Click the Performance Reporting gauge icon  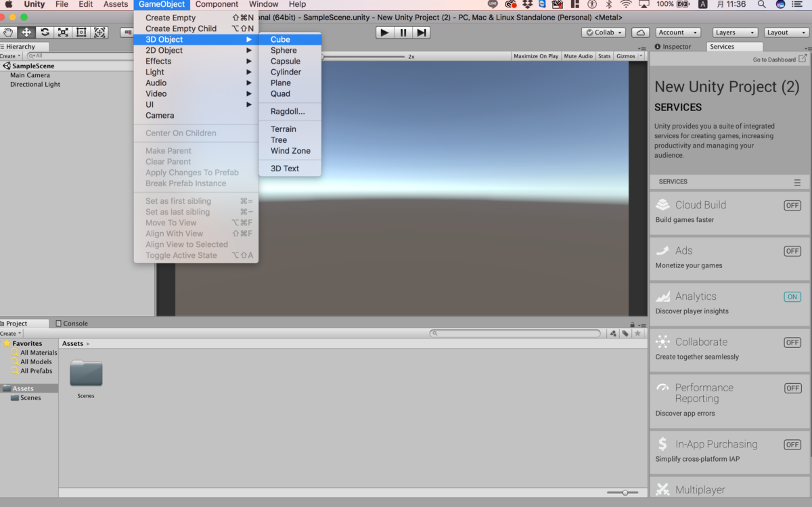tap(662, 388)
